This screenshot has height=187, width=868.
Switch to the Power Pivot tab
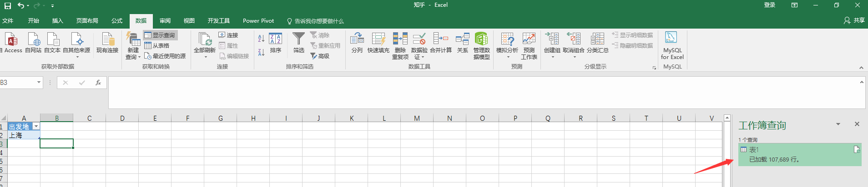[258, 21]
